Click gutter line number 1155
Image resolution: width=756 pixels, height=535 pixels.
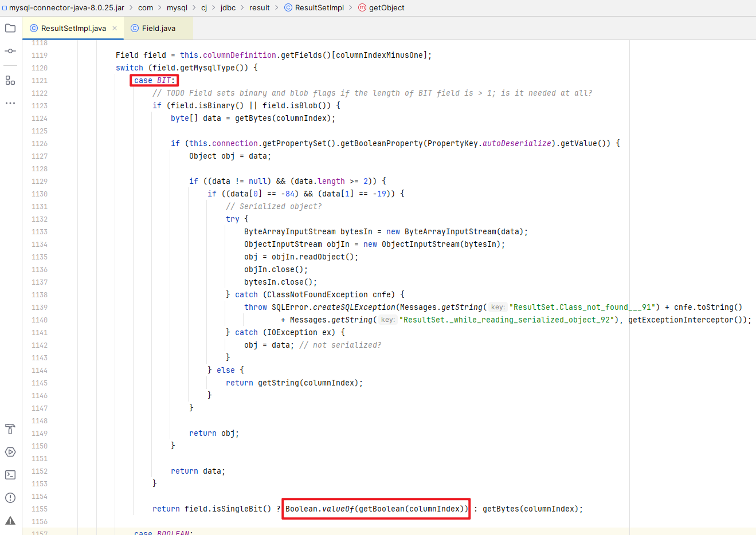pos(40,509)
